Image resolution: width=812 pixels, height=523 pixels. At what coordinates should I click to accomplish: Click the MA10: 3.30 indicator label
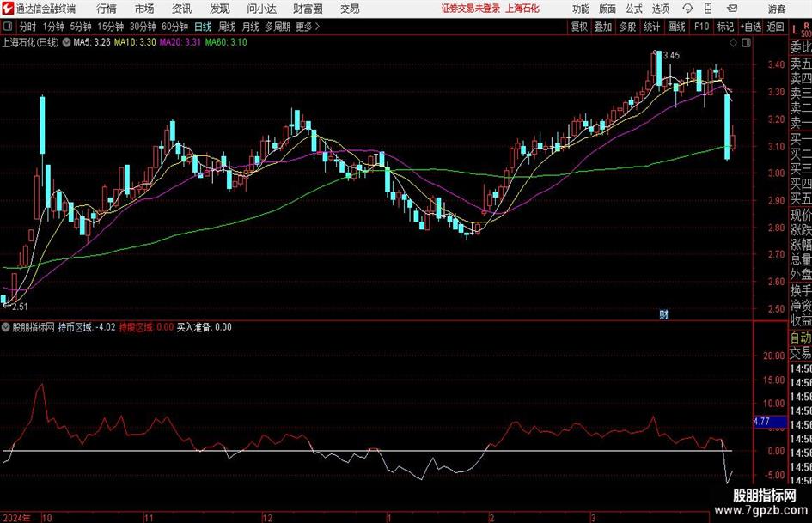click(135, 42)
